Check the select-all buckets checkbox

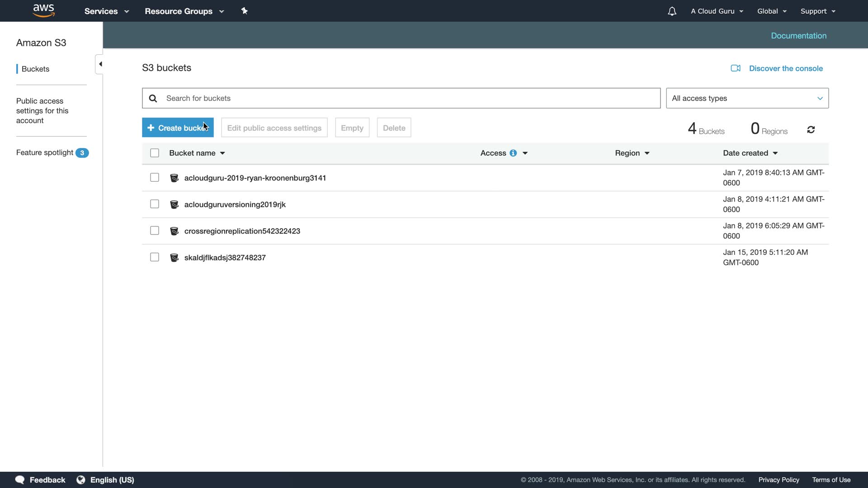point(155,153)
